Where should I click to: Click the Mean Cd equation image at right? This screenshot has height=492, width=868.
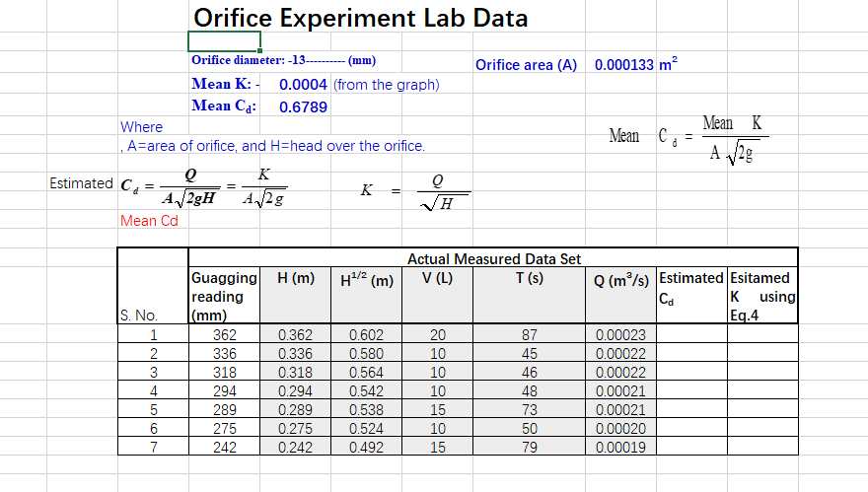pos(688,139)
